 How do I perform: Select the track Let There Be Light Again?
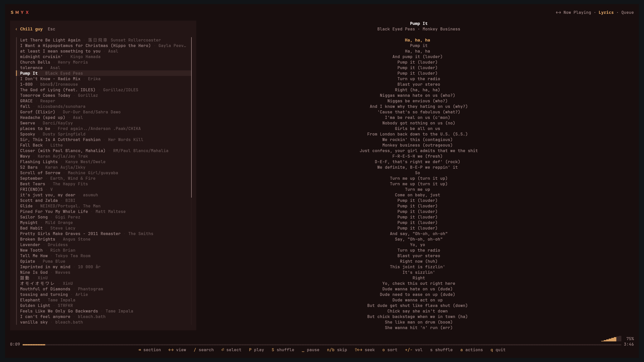click(104, 40)
